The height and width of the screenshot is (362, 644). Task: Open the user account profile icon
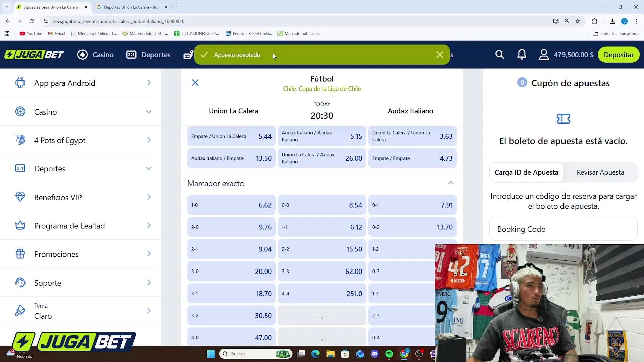point(544,55)
